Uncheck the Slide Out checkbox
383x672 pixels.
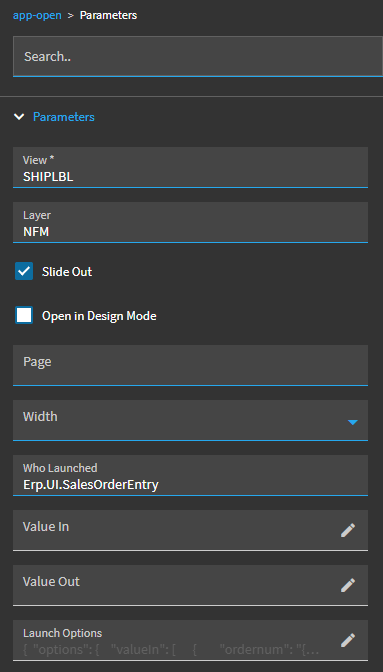(24, 271)
